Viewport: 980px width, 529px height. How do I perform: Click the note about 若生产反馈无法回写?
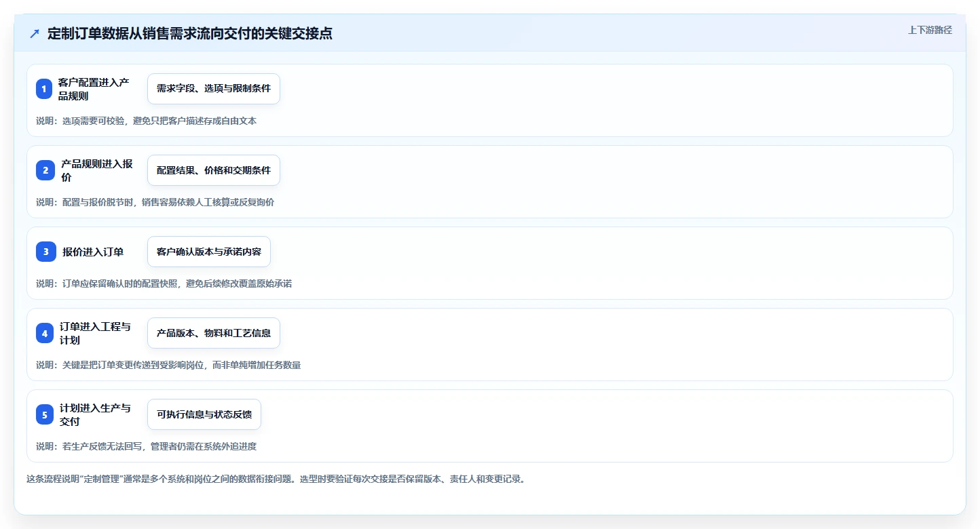click(x=146, y=446)
